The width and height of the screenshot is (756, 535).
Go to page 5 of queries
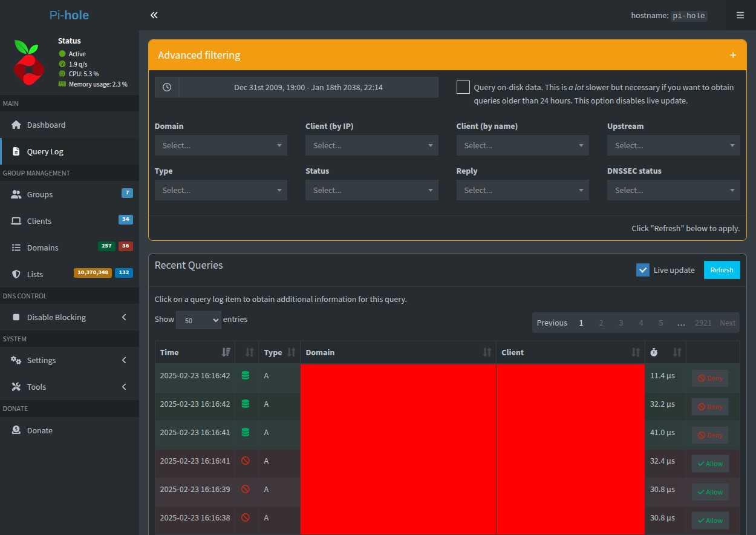click(x=661, y=323)
